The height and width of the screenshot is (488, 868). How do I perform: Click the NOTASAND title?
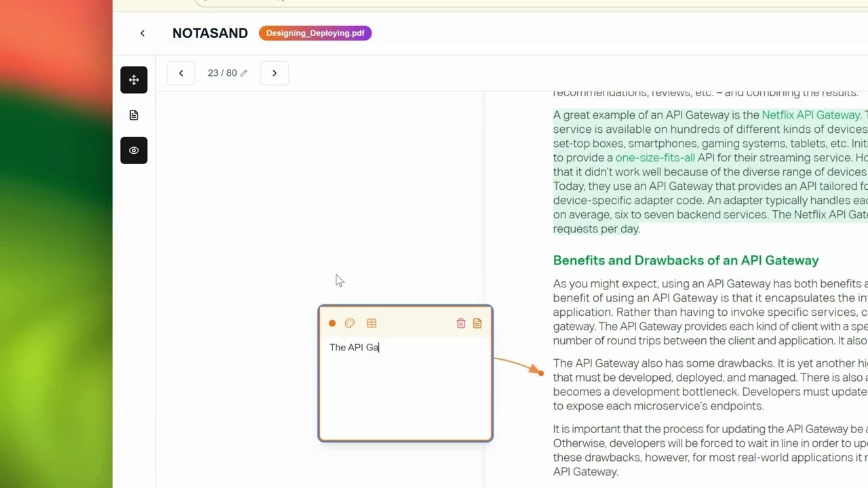pos(210,33)
